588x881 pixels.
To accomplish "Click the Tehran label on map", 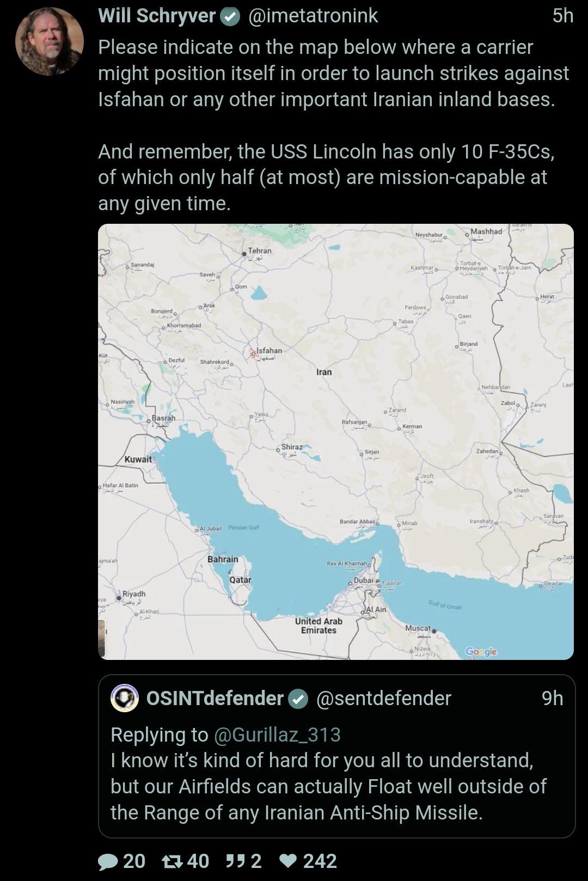I will 259,251.
